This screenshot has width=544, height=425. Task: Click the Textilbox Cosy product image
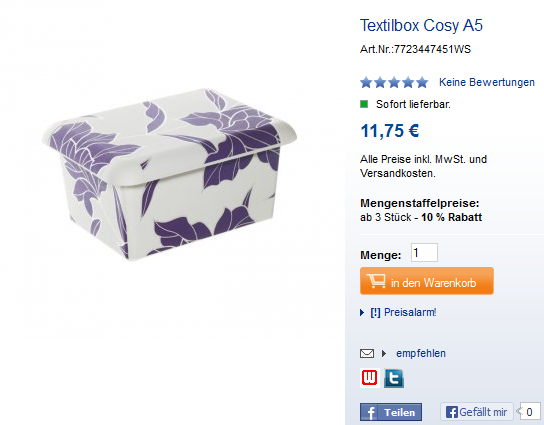coord(170,175)
